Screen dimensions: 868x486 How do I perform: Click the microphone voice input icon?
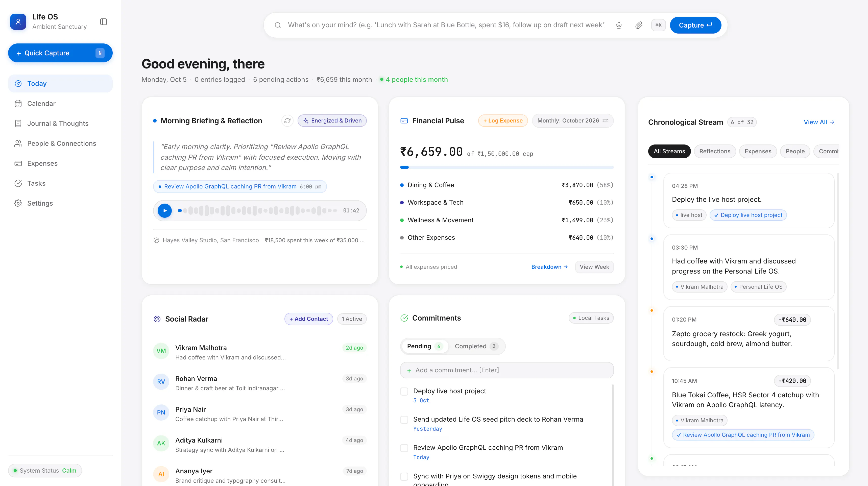619,25
